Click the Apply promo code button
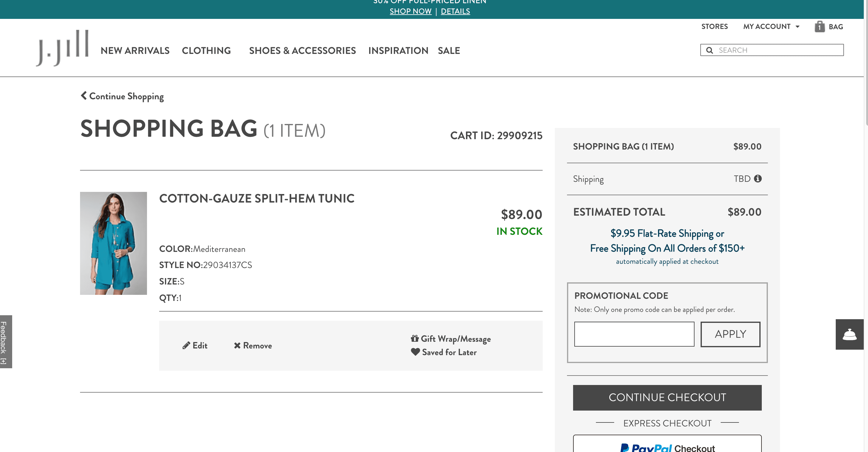Image resolution: width=868 pixels, height=452 pixels. click(730, 334)
